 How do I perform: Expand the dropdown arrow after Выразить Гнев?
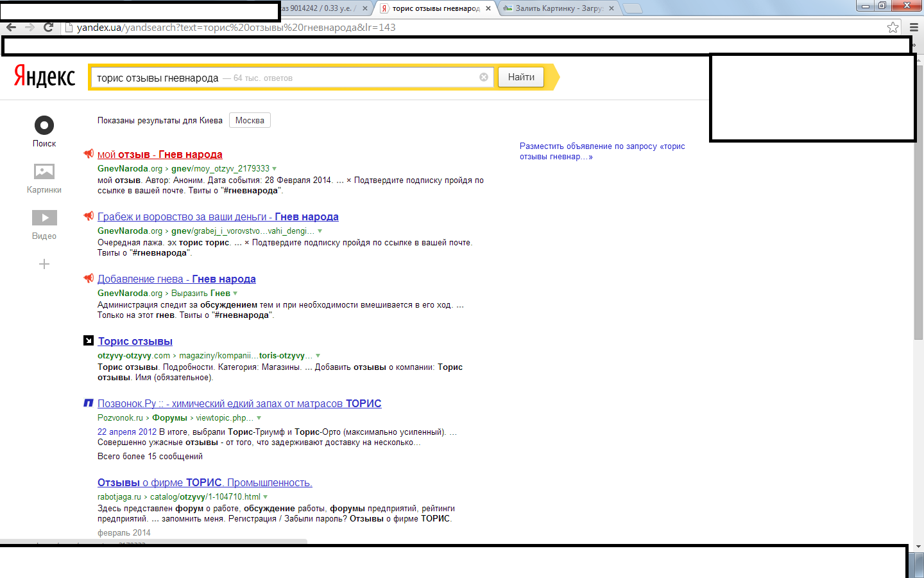[235, 293]
